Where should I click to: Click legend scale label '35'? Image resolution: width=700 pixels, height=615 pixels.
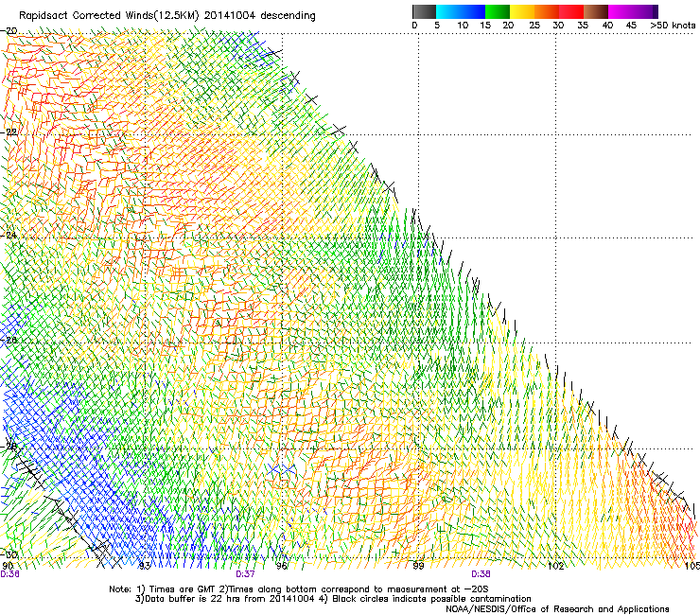point(583,26)
